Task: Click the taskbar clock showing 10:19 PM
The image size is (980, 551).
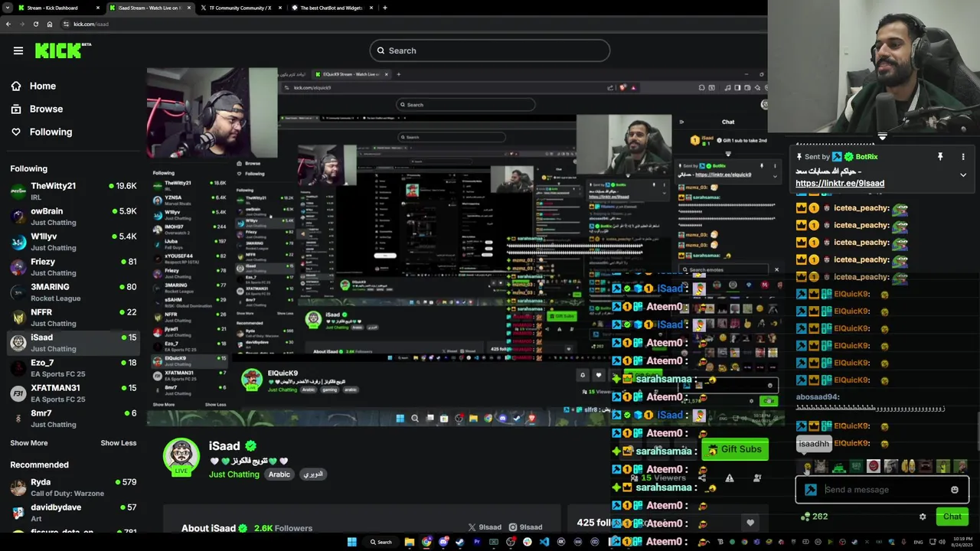Action: [962, 542]
